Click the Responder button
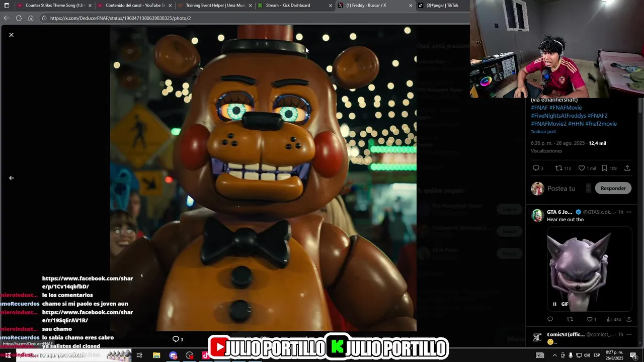 pos(613,189)
